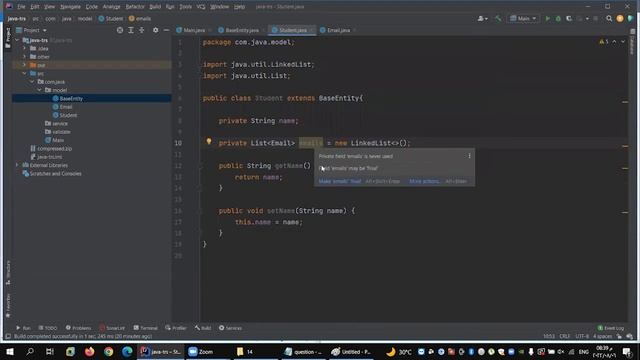Open the Project vertical side tab

(x=7, y=38)
